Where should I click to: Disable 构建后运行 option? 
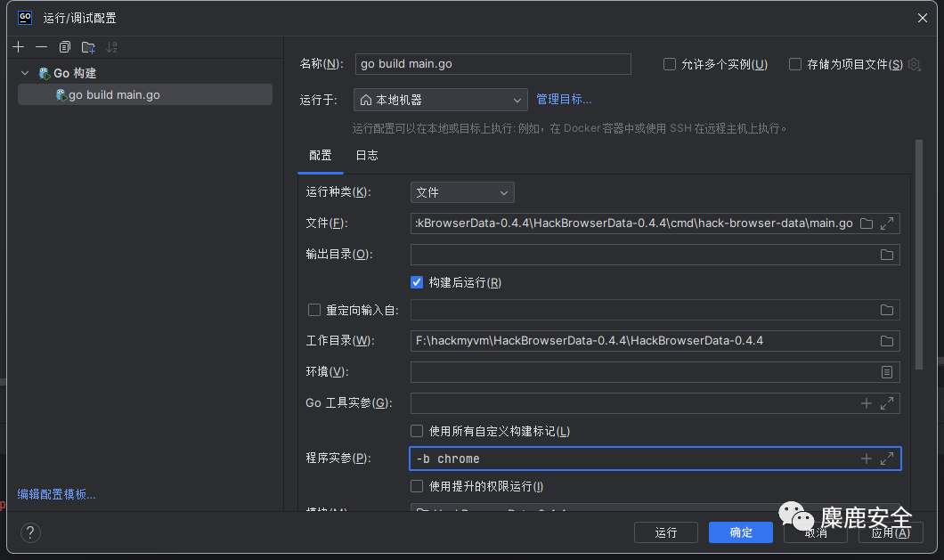tap(416, 281)
